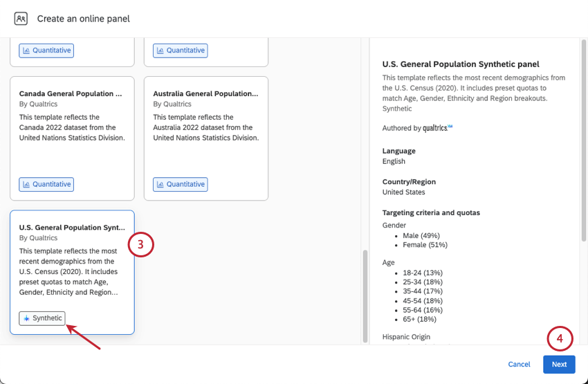This screenshot has width=588, height=384.
Task: Click the Australia card's Quantitative tag
Action: (x=181, y=185)
